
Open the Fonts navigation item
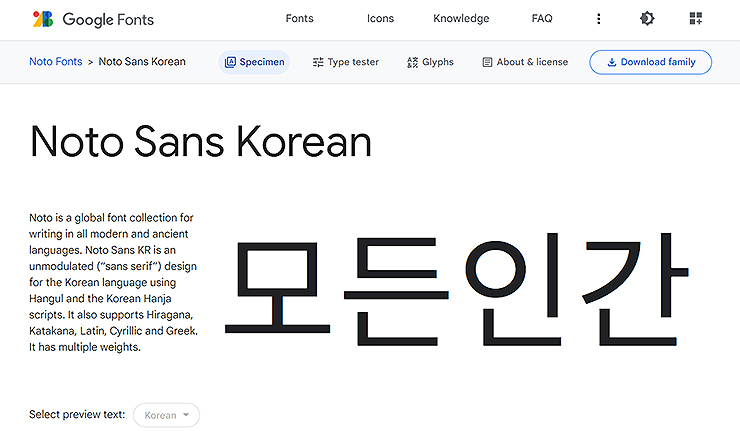pyautogui.click(x=299, y=18)
